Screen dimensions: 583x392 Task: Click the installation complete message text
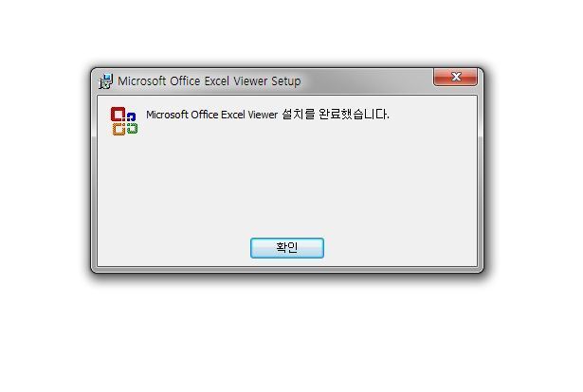tap(267, 115)
